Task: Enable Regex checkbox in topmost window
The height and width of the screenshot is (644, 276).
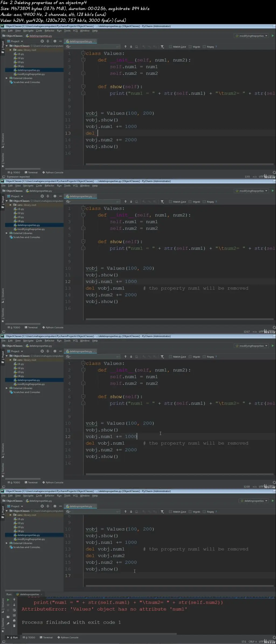Action: pos(204,47)
